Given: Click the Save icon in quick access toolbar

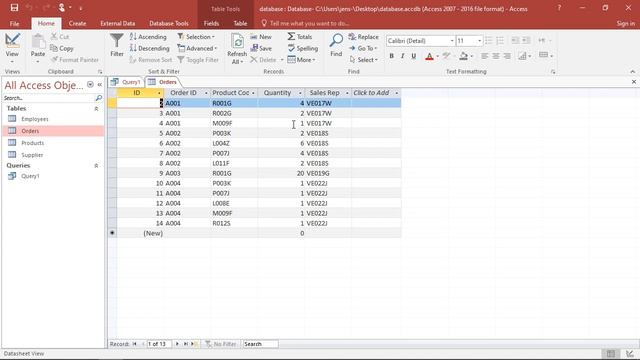Looking at the screenshot, I should click(14, 8).
